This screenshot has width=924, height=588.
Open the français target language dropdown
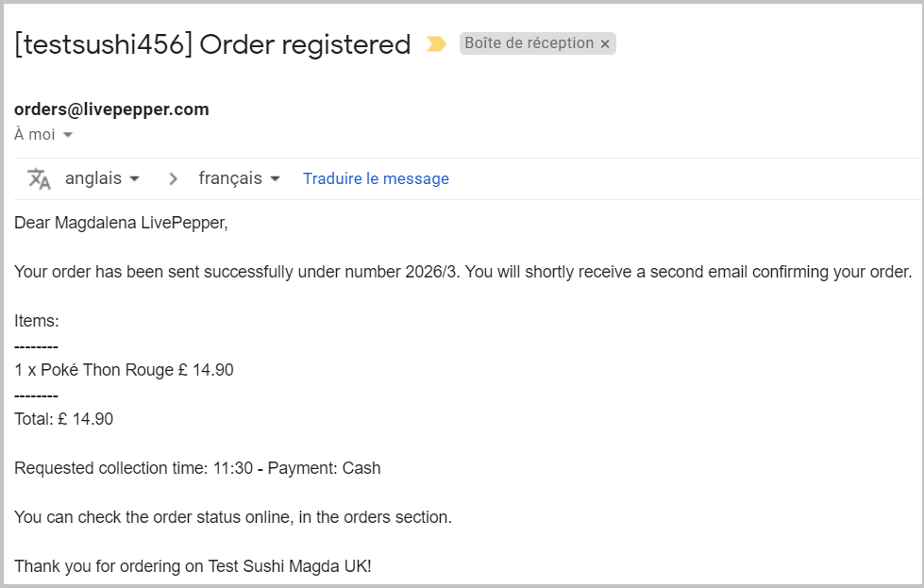[239, 178]
